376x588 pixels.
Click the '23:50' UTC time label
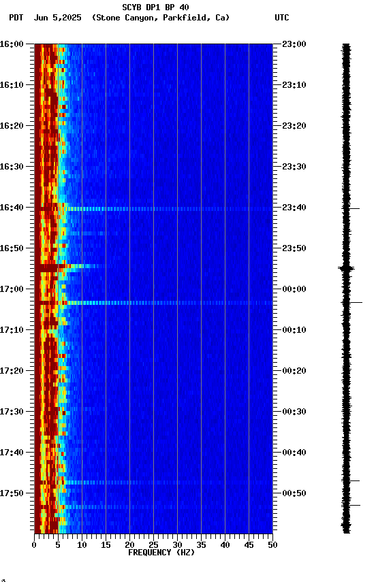click(294, 248)
